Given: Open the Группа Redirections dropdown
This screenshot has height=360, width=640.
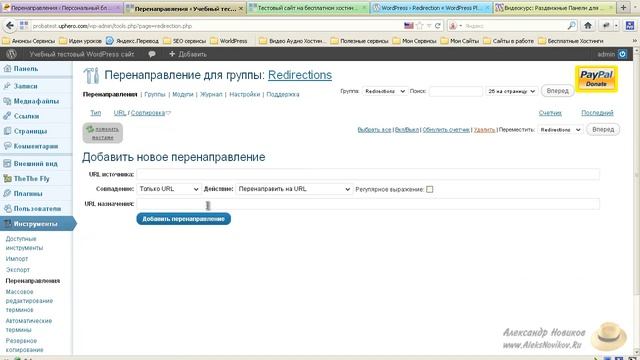Looking at the screenshot, I should point(384,91).
